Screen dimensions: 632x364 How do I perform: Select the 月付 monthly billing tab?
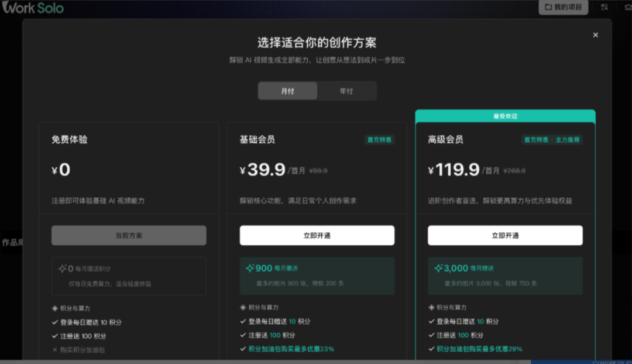[287, 91]
